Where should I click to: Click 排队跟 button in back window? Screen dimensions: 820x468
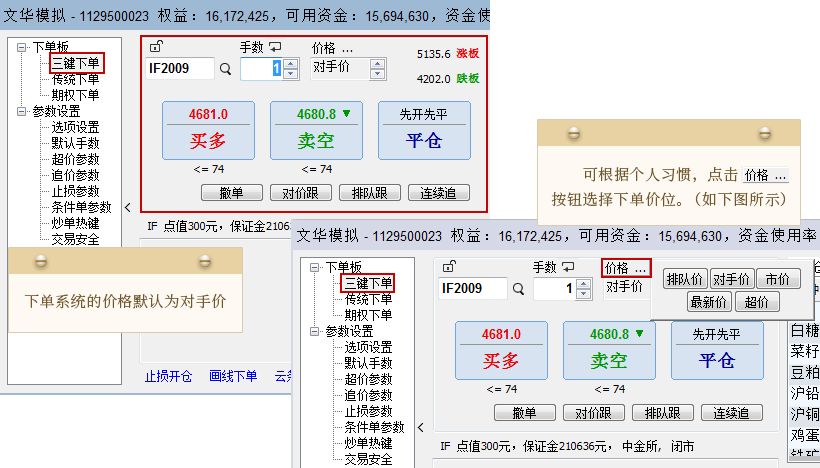(x=370, y=193)
